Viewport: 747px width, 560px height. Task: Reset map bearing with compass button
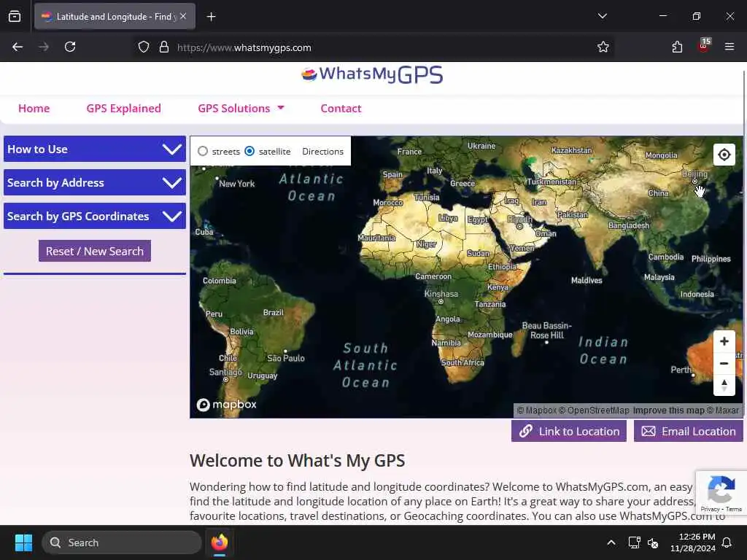(x=724, y=385)
